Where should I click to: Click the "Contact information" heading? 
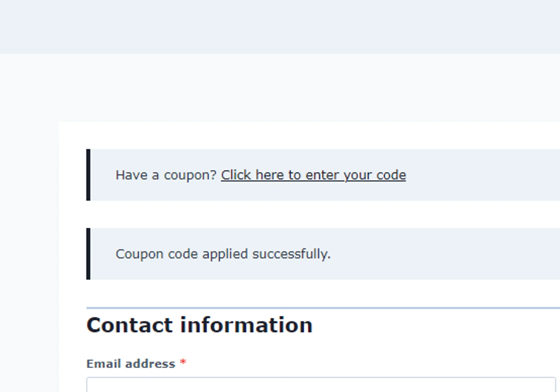[199, 325]
